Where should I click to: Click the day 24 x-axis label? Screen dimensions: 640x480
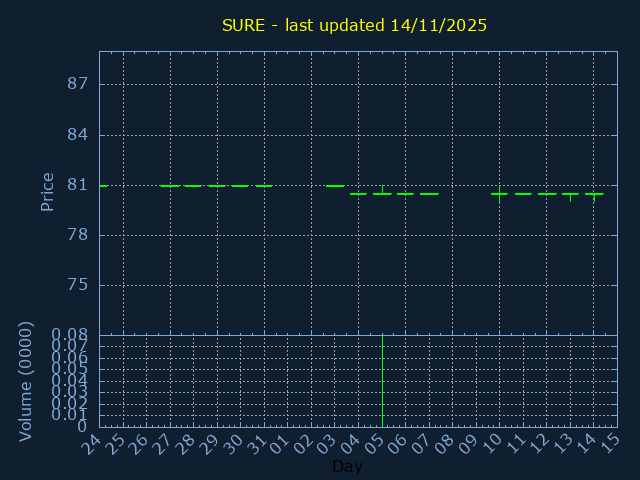click(x=93, y=443)
